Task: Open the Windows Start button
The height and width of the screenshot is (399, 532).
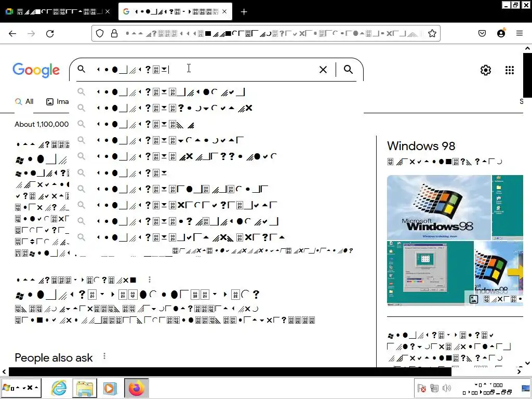Action: pos(21,388)
